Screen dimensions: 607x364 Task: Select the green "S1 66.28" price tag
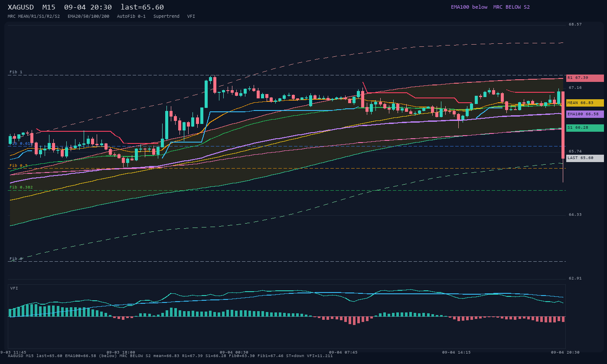(x=585, y=128)
